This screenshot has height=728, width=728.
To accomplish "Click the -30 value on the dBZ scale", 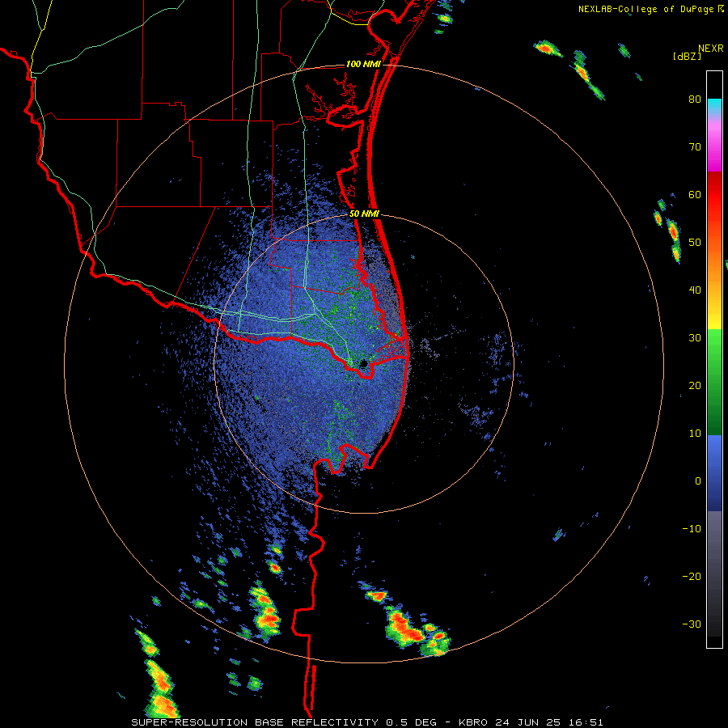I will click(x=692, y=624).
